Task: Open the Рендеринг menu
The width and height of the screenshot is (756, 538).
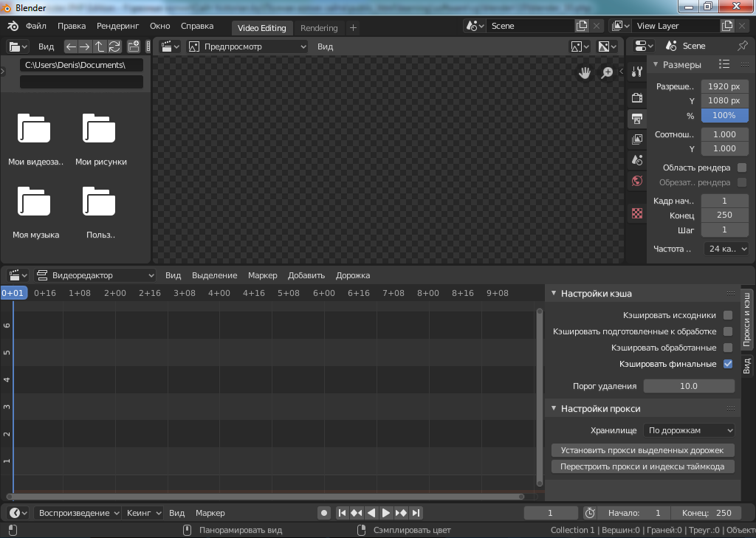Action: tap(117, 26)
